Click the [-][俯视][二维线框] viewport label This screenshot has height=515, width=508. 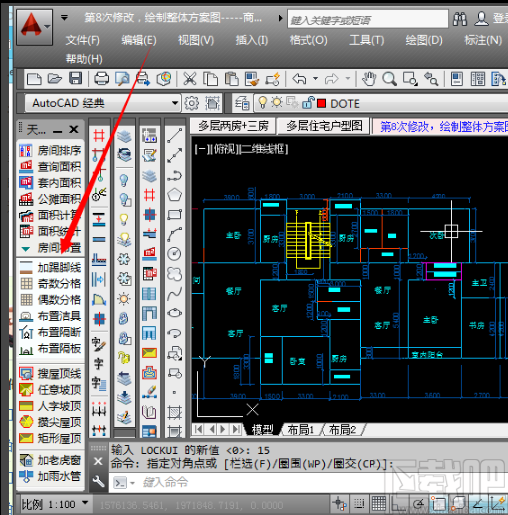click(242, 149)
